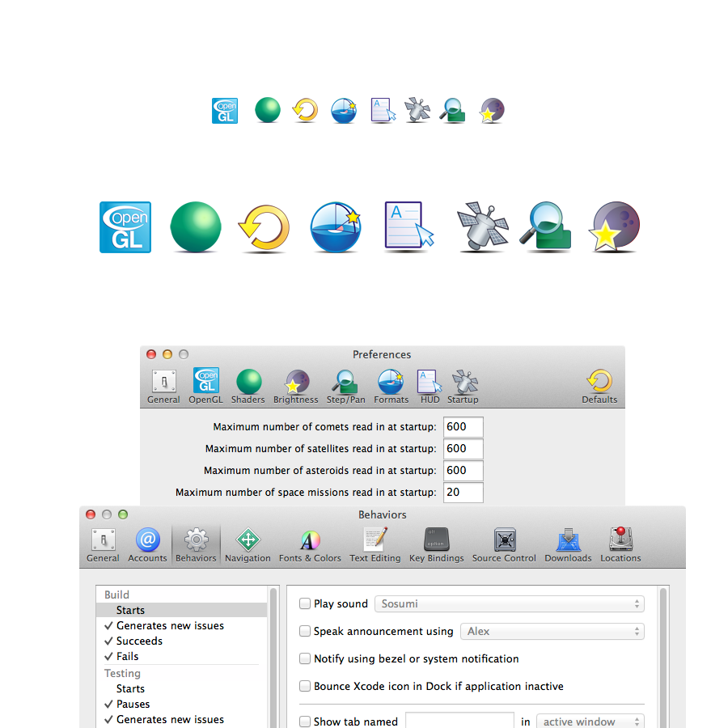Enable Speak announcement using checkbox

305,631
